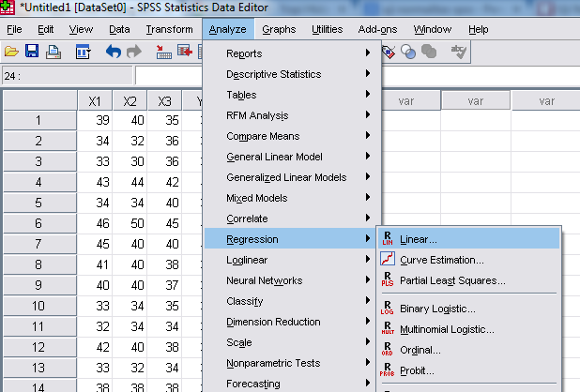Expand the General Linear Model submenu
The image size is (580, 392).
[292, 157]
